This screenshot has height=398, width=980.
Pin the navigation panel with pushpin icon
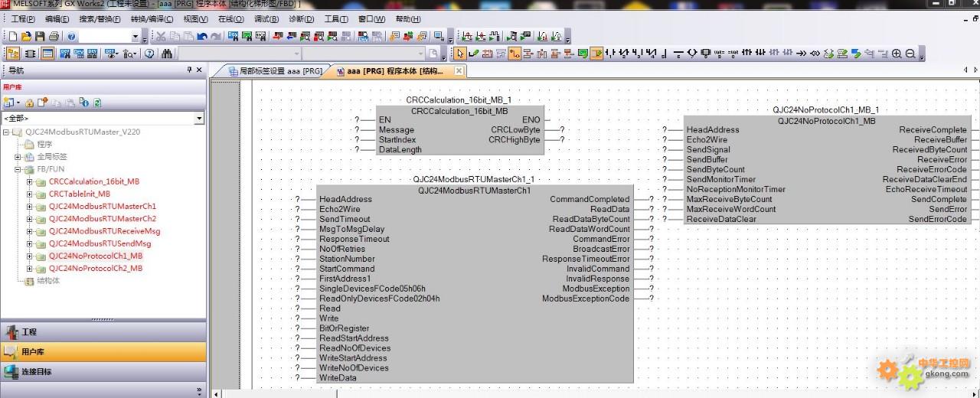[x=190, y=70]
